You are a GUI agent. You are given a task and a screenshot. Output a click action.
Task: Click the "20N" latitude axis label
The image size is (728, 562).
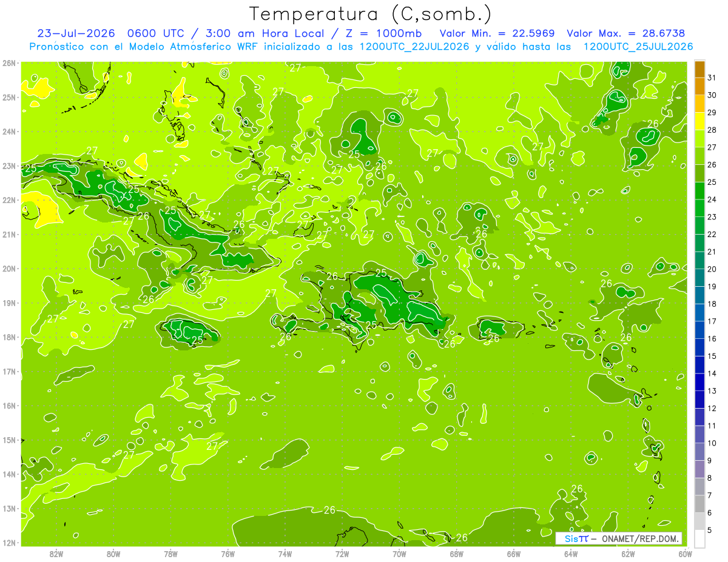10,268
